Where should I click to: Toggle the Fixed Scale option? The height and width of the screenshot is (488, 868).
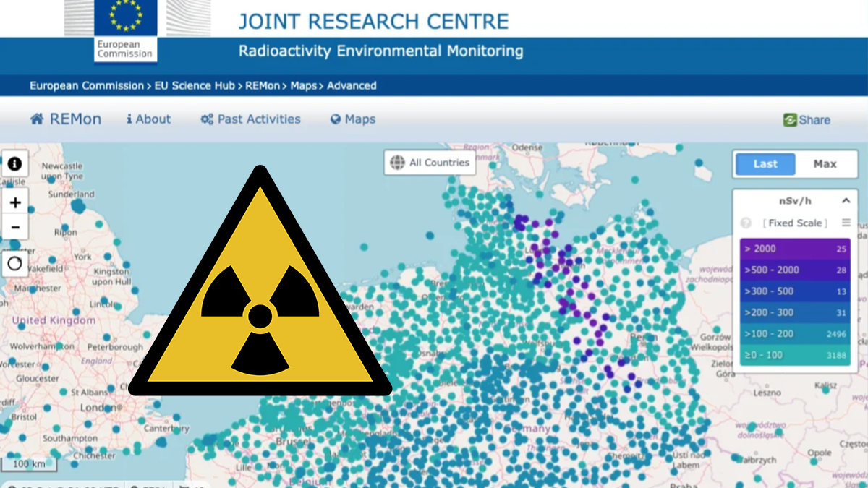tap(795, 223)
